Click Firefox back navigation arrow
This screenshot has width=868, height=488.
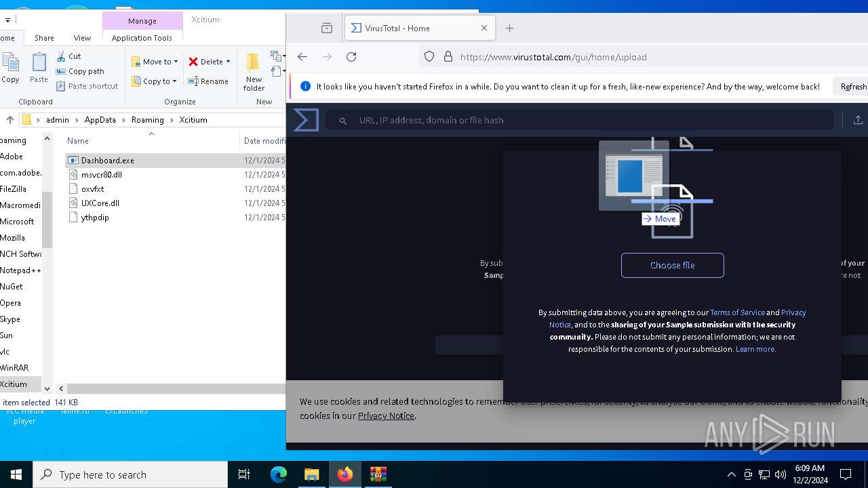click(x=302, y=57)
